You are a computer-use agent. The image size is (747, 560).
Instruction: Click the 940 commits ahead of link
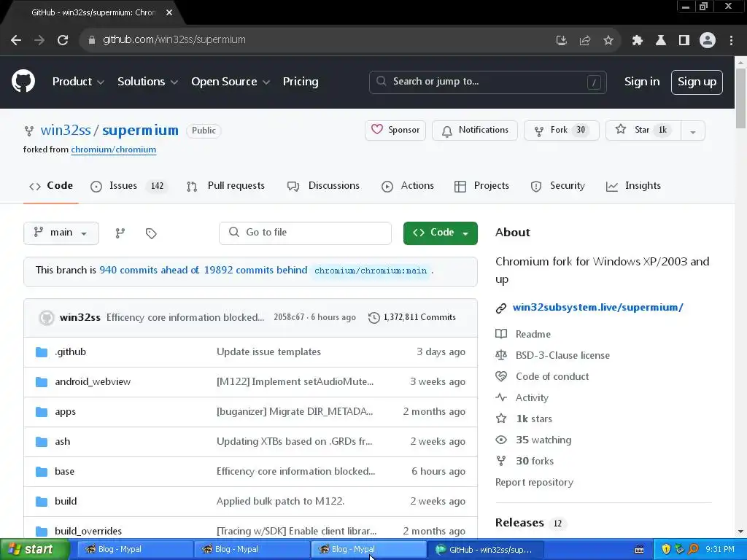149,270
